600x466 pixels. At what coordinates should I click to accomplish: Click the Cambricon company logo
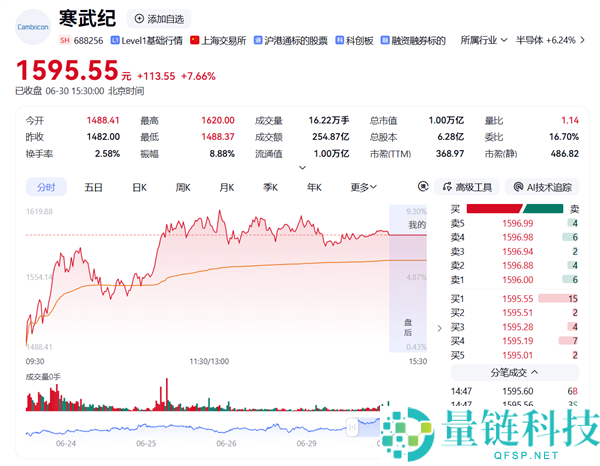pyautogui.click(x=33, y=27)
